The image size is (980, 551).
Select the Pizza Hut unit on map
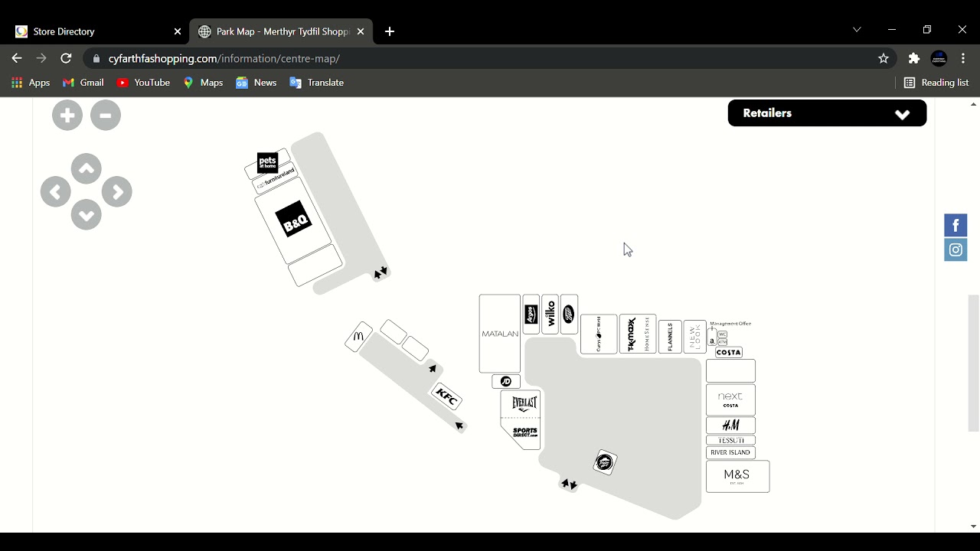pos(605,462)
